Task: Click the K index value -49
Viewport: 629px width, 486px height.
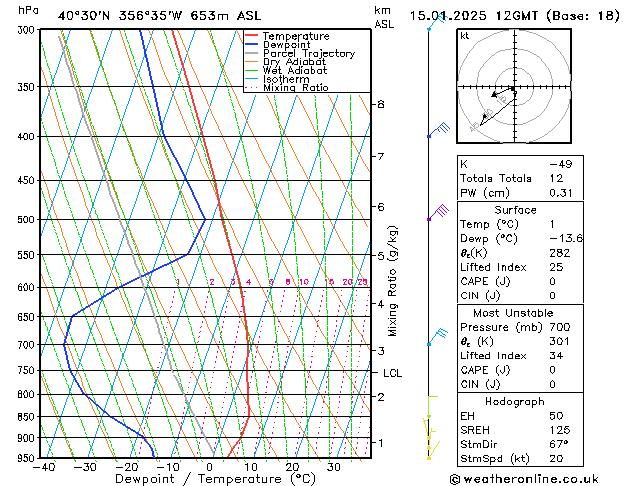Action: 561,164
